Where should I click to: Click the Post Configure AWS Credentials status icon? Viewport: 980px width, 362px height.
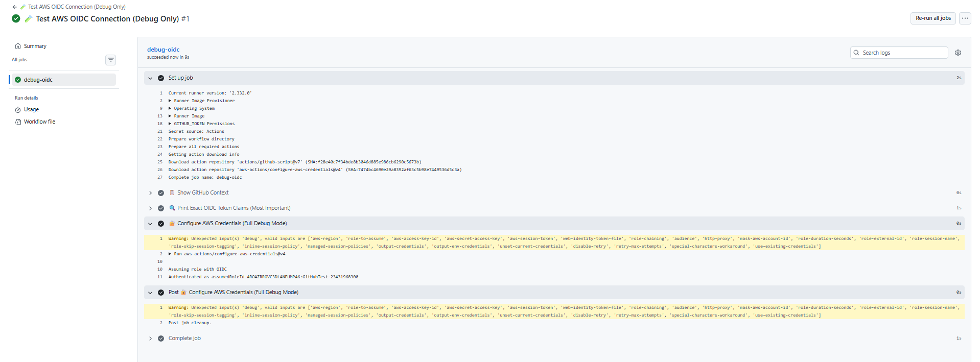point(161,293)
